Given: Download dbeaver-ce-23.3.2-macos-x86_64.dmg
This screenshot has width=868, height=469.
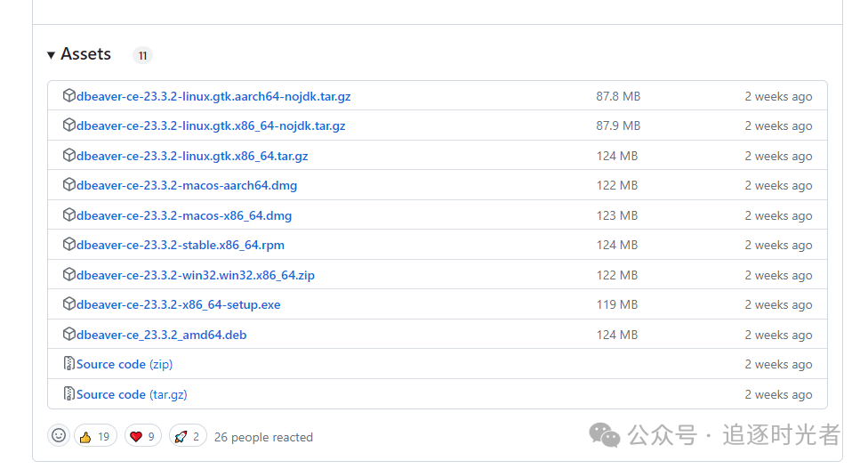Looking at the screenshot, I should (x=184, y=215).
